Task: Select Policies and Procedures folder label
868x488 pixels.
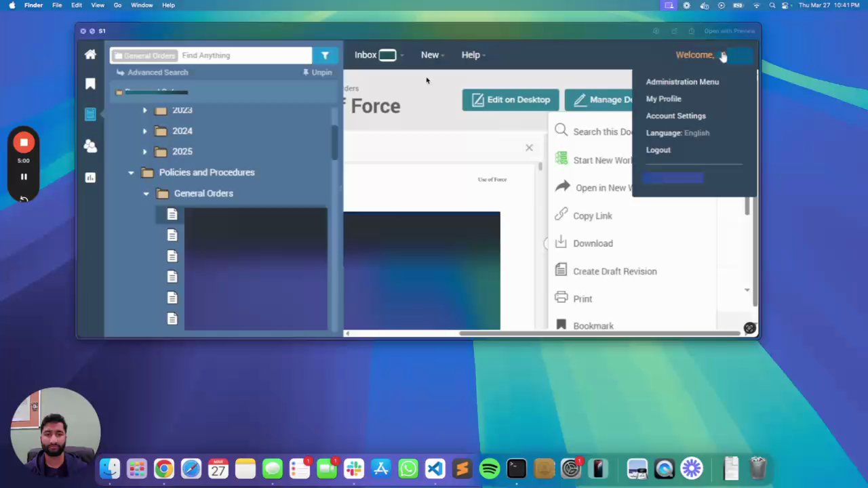Action: point(207,172)
